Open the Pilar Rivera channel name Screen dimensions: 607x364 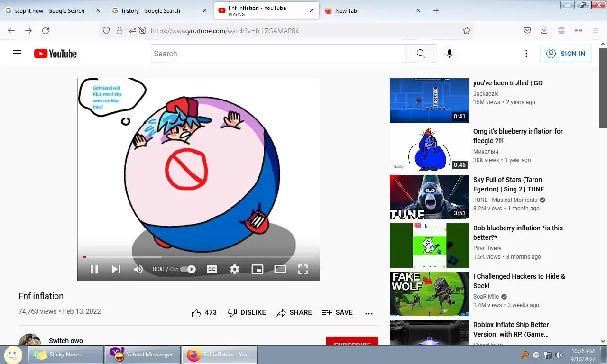click(x=487, y=248)
